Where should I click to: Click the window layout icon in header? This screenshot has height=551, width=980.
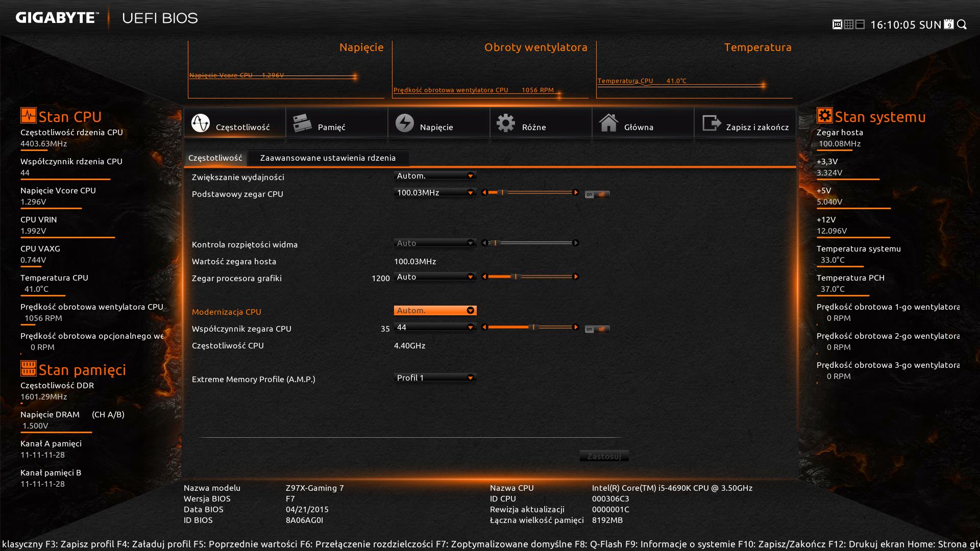click(860, 24)
